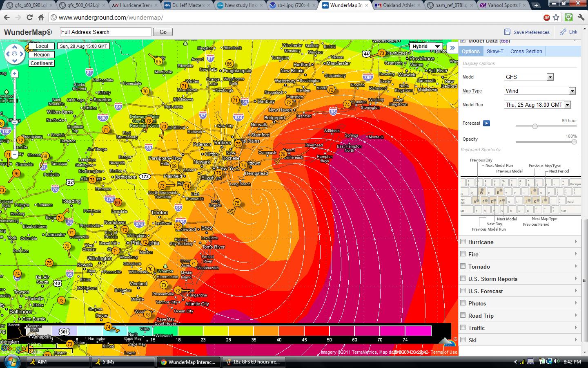Screen dimensions: 588x368
Task: Switch to the Cross Section tab
Action: pos(526,51)
